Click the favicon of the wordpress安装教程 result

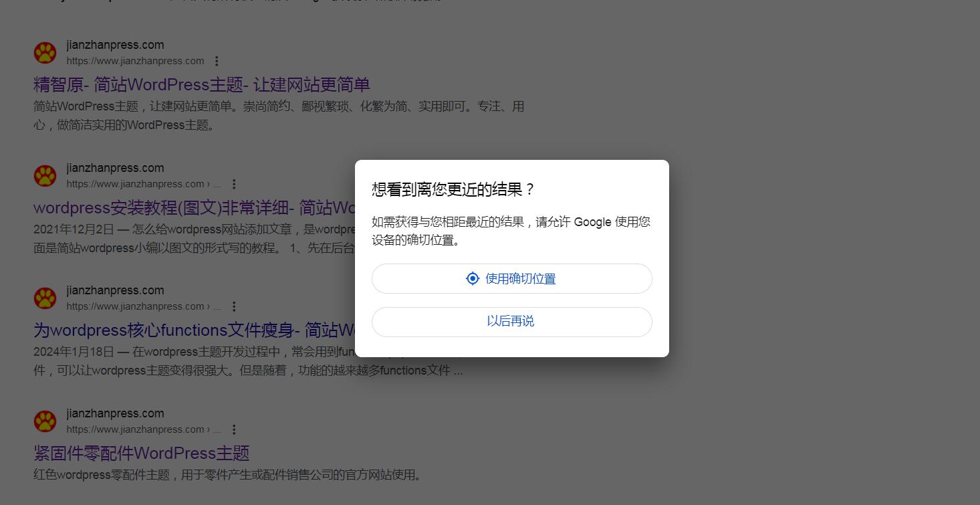click(x=45, y=176)
